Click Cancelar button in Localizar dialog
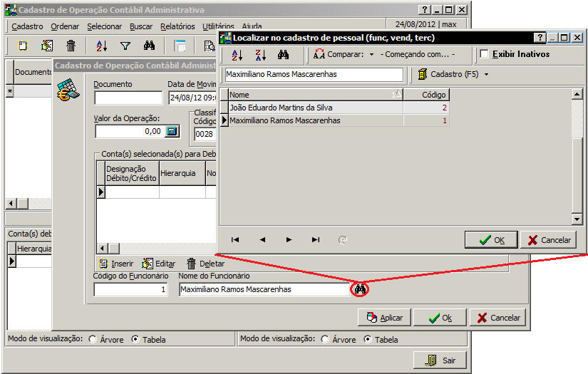This screenshot has height=374, width=588. (x=548, y=240)
